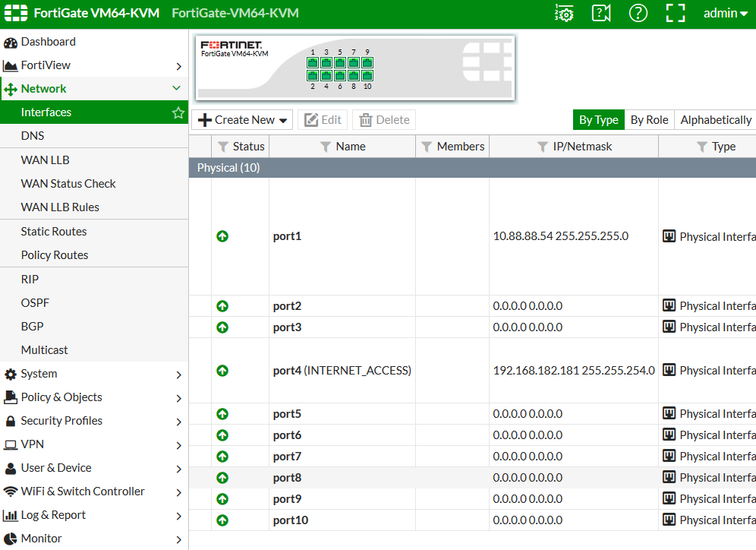Click the port4 green status icon

coord(222,371)
